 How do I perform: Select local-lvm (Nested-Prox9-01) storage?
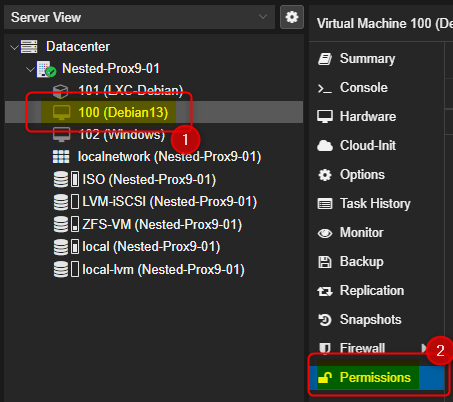(x=163, y=269)
